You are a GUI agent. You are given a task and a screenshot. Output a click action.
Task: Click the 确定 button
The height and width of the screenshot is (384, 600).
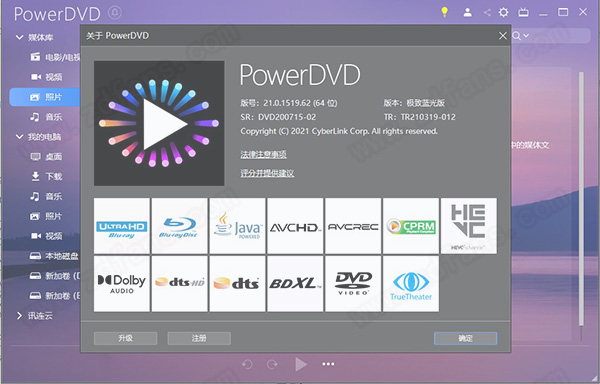pyautogui.click(x=465, y=338)
